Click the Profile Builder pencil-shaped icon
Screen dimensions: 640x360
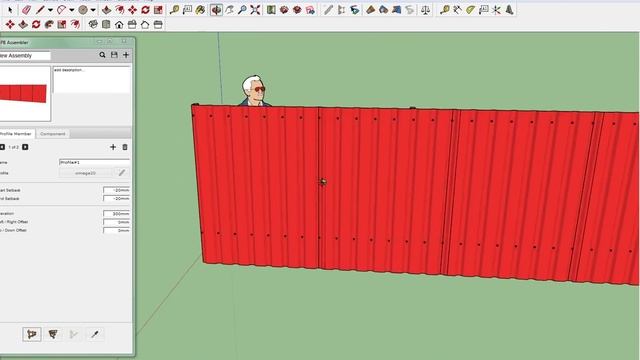[328, 10]
